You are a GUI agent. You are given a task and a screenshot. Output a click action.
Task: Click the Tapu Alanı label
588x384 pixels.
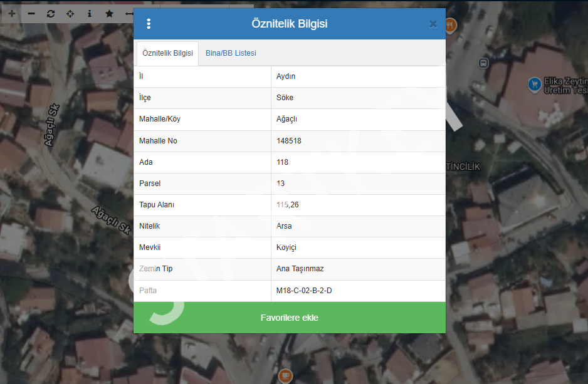pos(157,205)
